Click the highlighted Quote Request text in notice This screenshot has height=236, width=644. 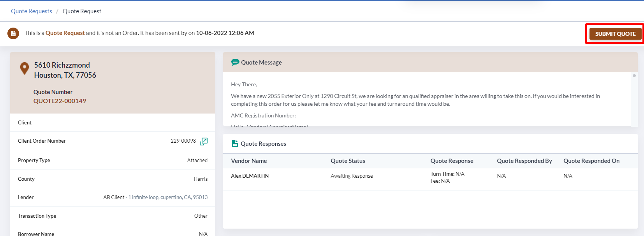65,33
